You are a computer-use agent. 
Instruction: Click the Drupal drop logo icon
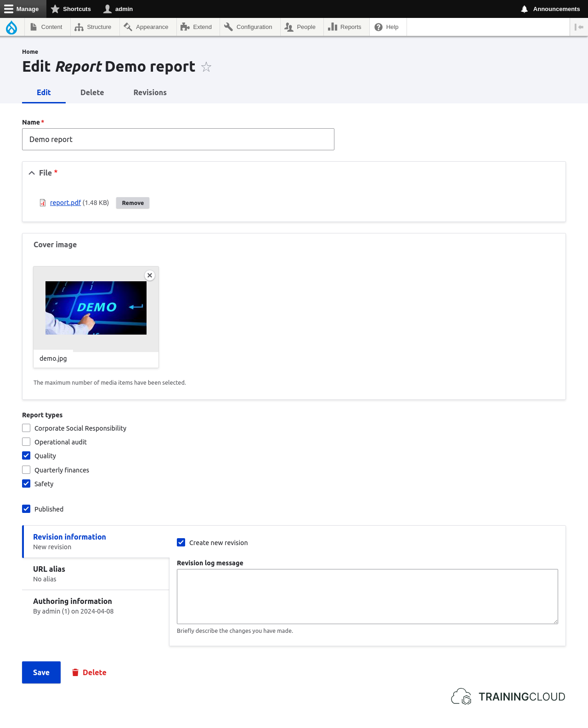point(11,27)
